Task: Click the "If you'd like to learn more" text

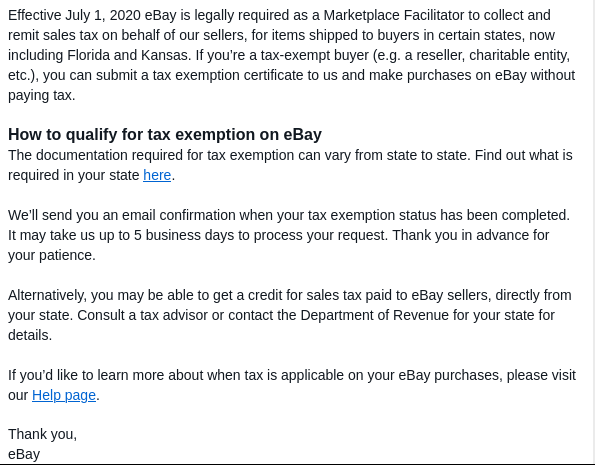Action: pos(87,375)
